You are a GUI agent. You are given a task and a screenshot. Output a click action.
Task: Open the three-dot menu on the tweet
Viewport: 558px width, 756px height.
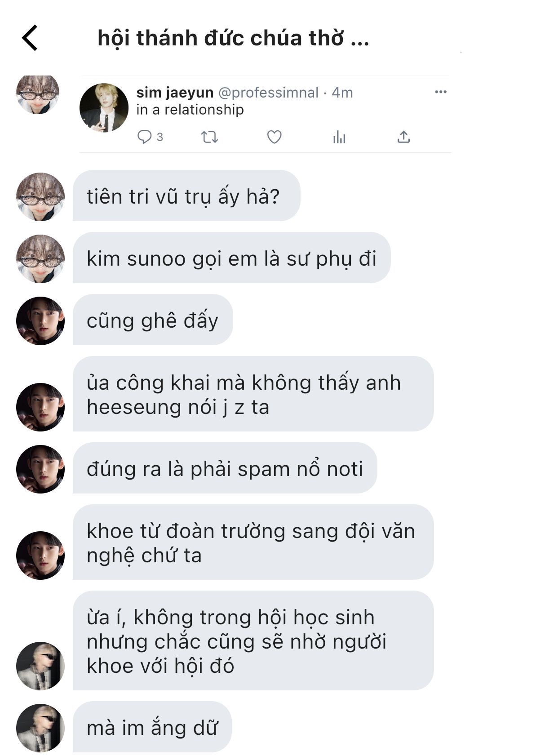pyautogui.click(x=441, y=92)
